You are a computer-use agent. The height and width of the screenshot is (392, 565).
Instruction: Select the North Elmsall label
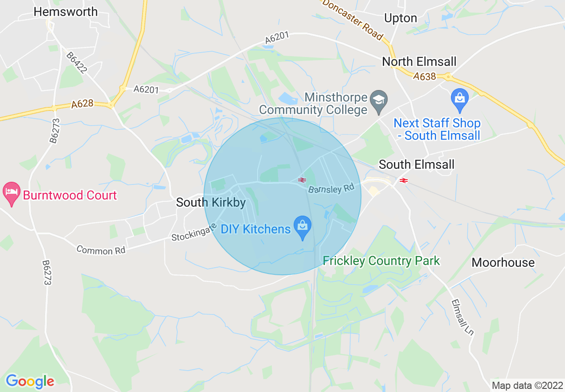(x=419, y=61)
